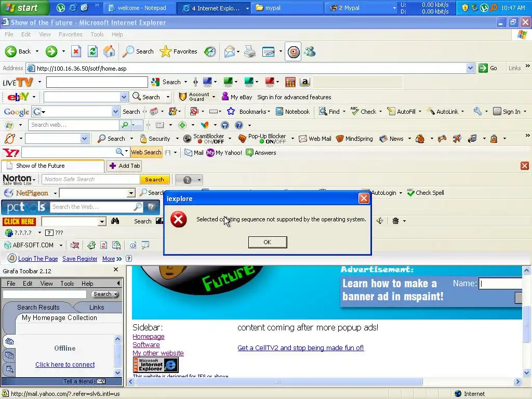This screenshot has width=532, height=399.
Task: Click the eBay toolbar logo
Action: [x=18, y=97]
